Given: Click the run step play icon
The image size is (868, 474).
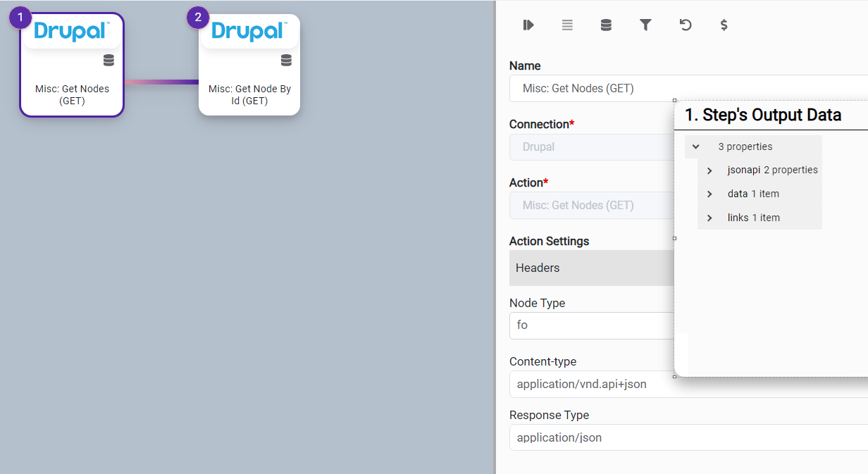Looking at the screenshot, I should tap(528, 25).
